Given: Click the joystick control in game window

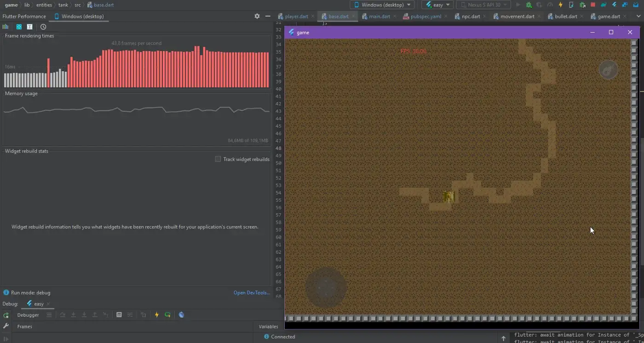Looking at the screenshot, I should pos(326,288).
